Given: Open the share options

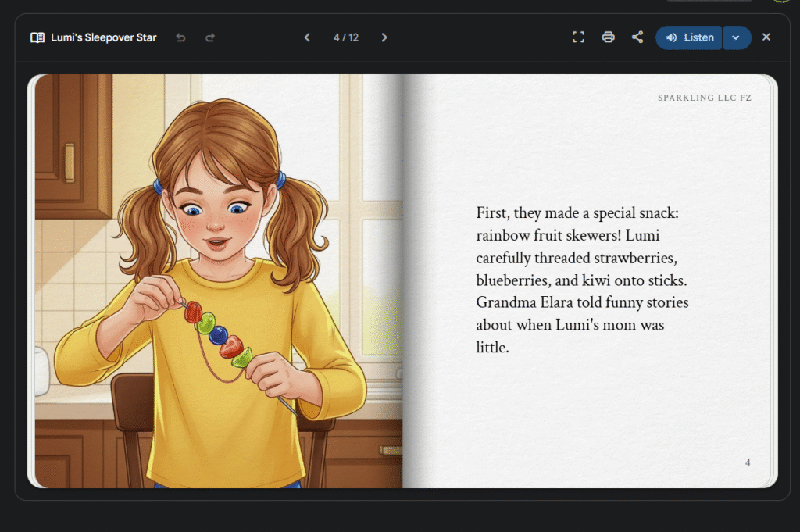Looking at the screenshot, I should pyautogui.click(x=637, y=37).
